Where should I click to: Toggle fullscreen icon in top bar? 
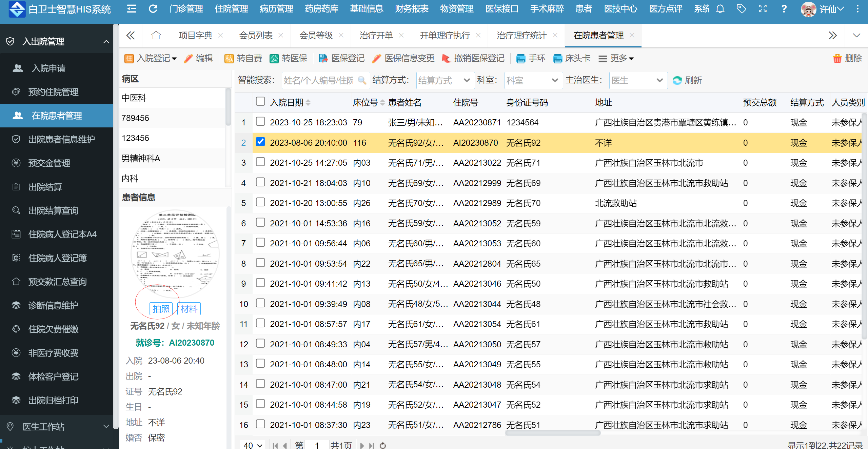(763, 9)
